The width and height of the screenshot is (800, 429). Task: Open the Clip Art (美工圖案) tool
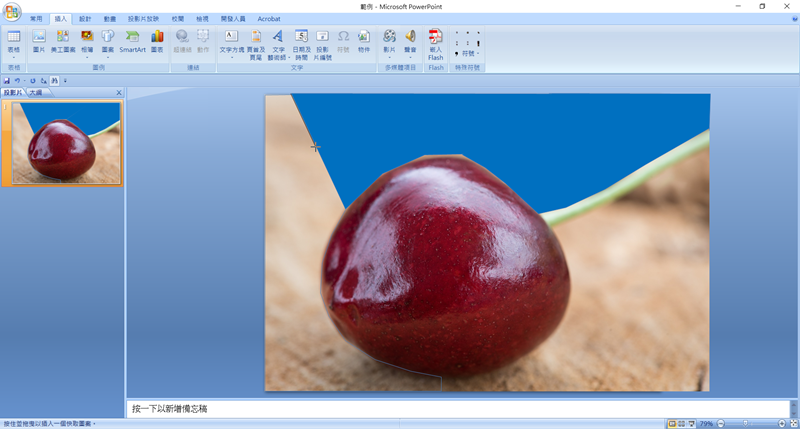[x=63, y=40]
